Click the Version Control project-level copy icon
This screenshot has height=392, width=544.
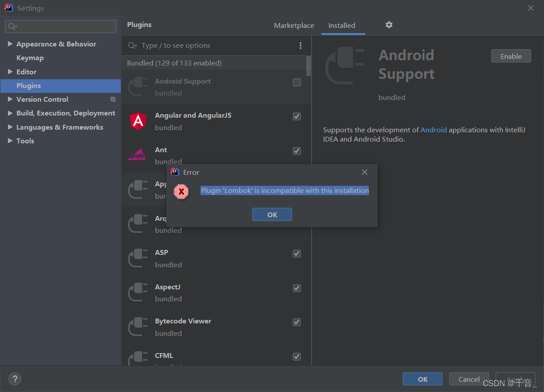pos(113,100)
